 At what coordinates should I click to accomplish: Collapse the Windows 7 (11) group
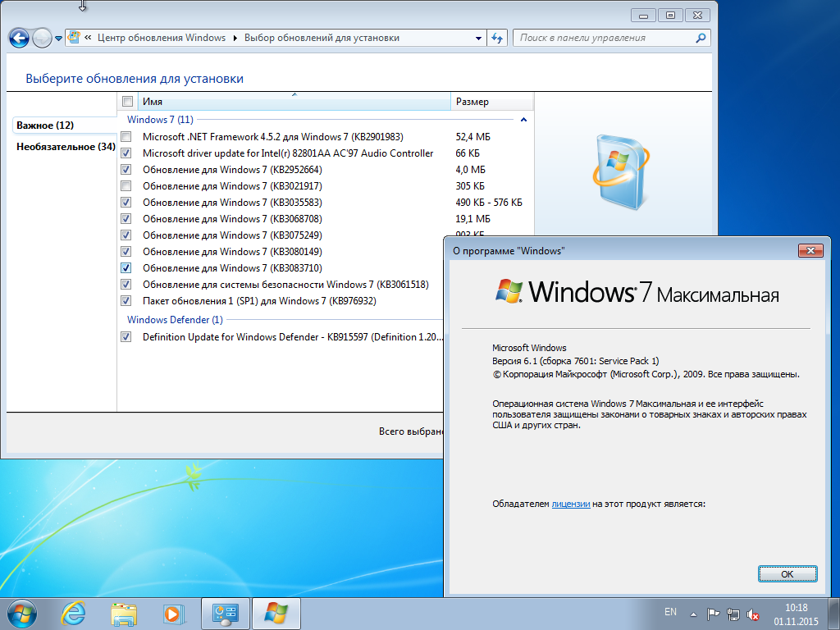523,120
